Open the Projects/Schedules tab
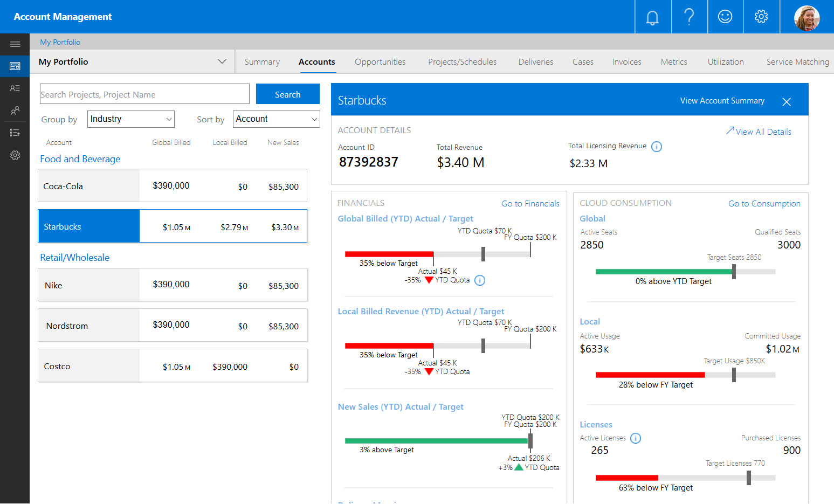Screen dimensions: 834x504 (x=463, y=62)
